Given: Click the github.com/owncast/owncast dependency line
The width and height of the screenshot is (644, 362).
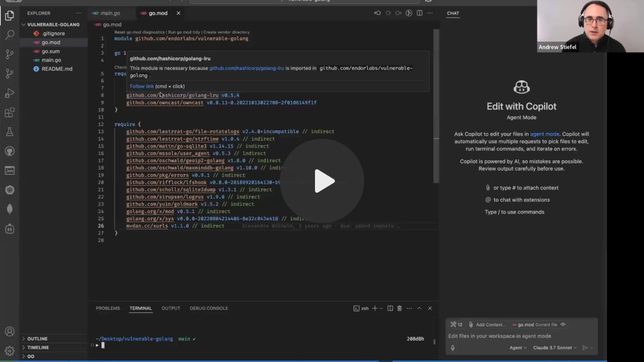Looking at the screenshot, I should pyautogui.click(x=221, y=103).
